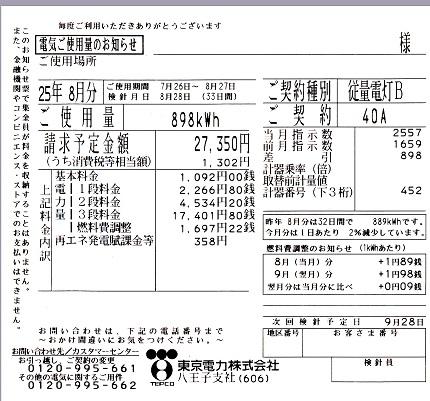Click the 3段料金 amount 17,401円80銭

pos(214,215)
